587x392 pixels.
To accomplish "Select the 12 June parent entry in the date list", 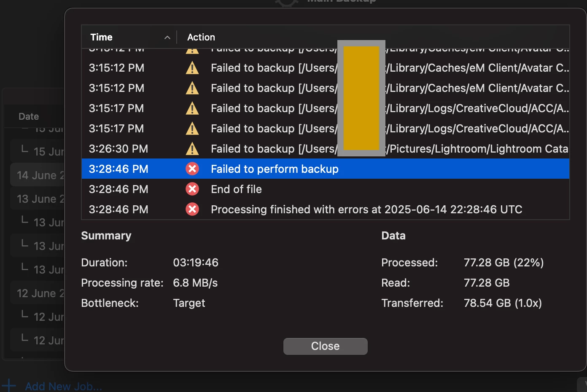I will (37, 293).
